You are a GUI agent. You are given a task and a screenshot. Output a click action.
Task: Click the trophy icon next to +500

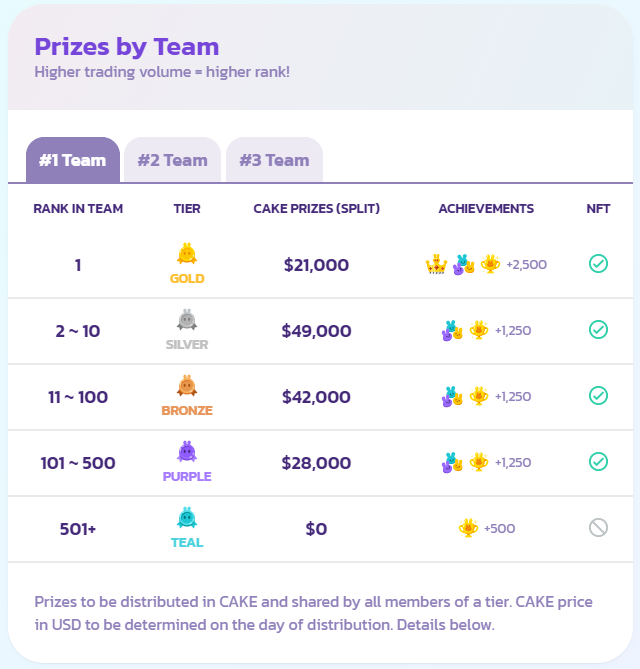(468, 528)
